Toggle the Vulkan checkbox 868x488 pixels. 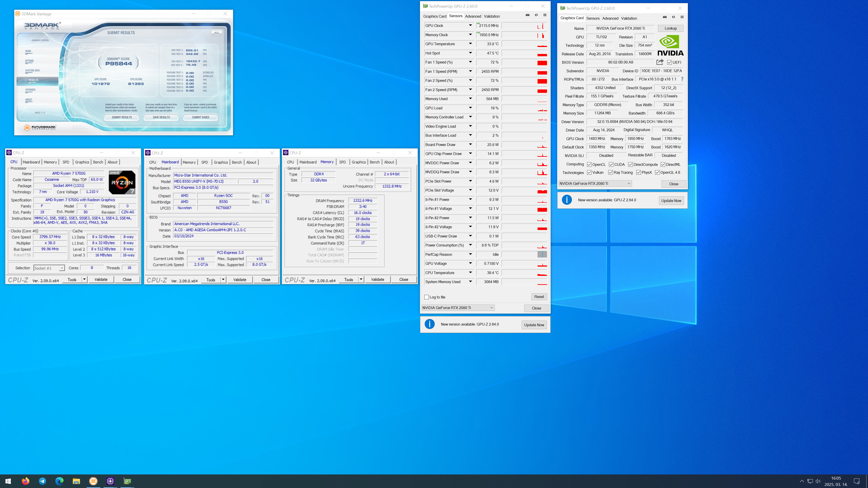click(x=589, y=172)
